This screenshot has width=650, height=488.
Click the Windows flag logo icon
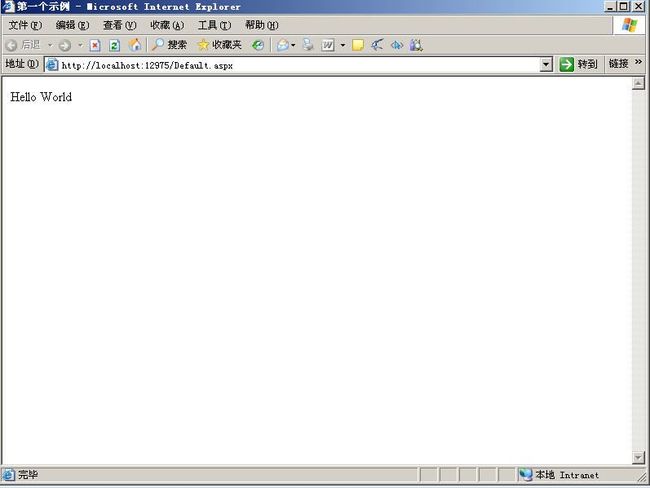(x=630, y=25)
